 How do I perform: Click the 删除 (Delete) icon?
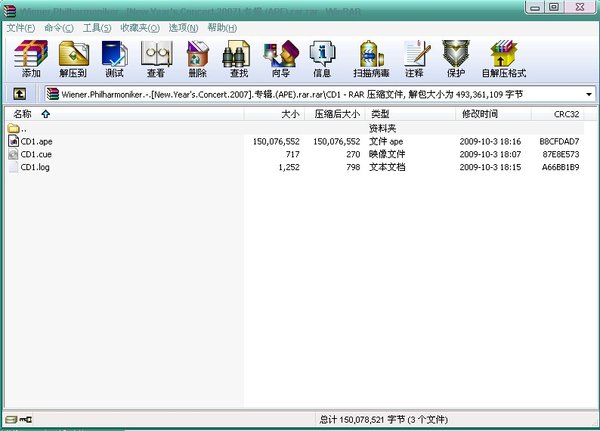[x=197, y=59]
